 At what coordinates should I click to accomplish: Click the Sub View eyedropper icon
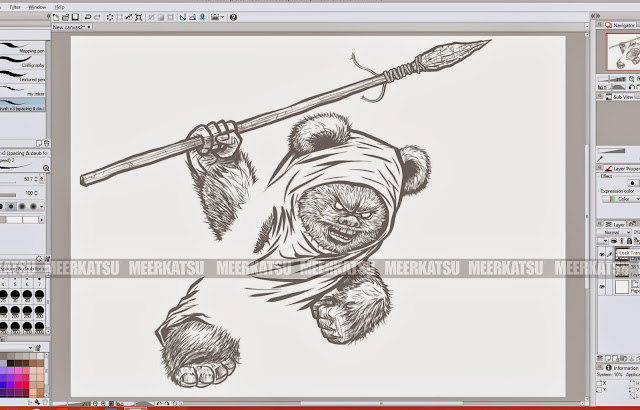point(600,159)
